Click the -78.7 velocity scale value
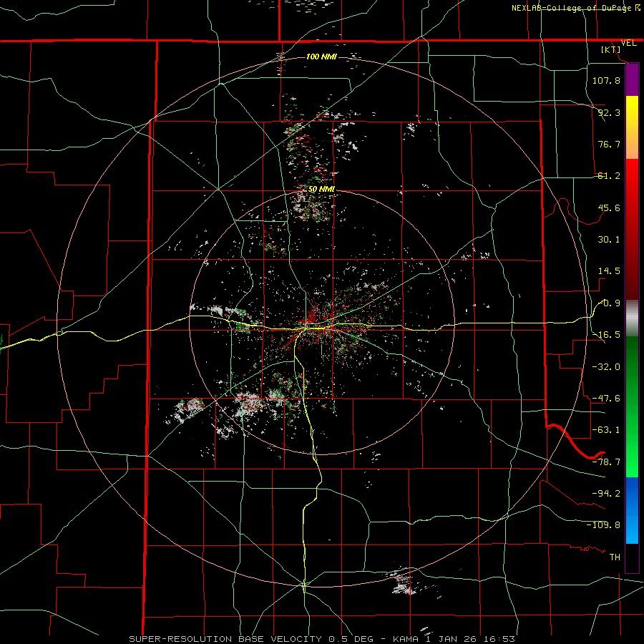 click(606, 462)
